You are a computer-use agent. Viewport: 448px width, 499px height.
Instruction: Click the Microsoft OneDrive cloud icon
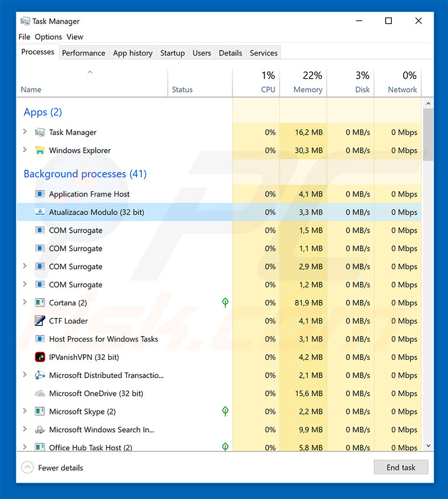tap(40, 393)
